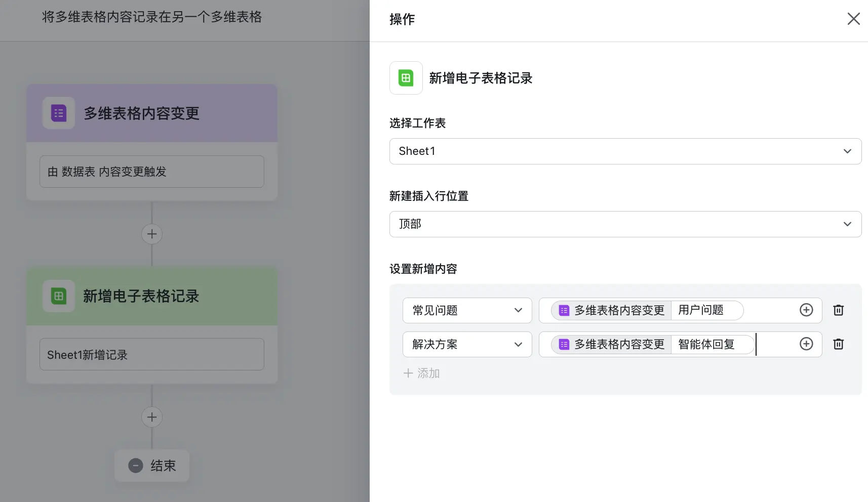Screen dimensions: 868x502
Task: Click the plus circle icon in the 智能体回复 row
Action: [806, 344]
